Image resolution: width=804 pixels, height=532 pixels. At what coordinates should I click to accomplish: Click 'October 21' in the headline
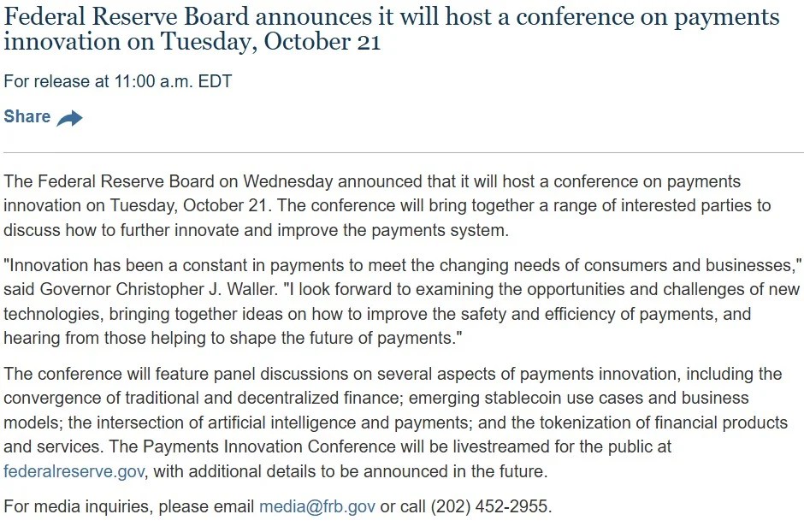pyautogui.click(x=322, y=42)
